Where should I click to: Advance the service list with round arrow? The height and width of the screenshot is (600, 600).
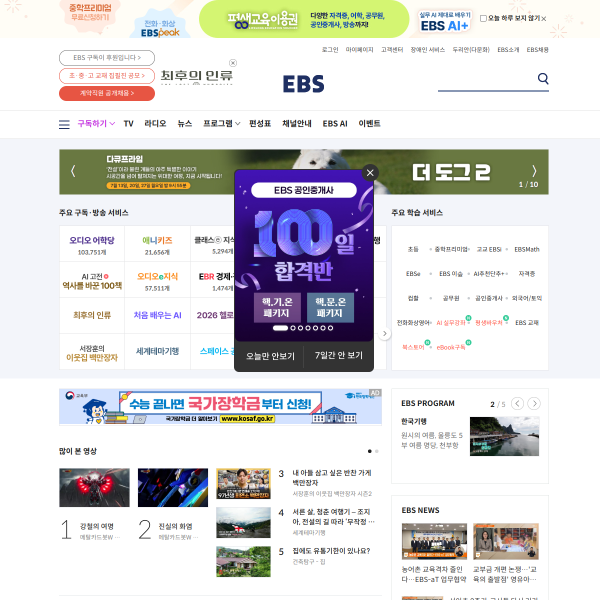385,334
